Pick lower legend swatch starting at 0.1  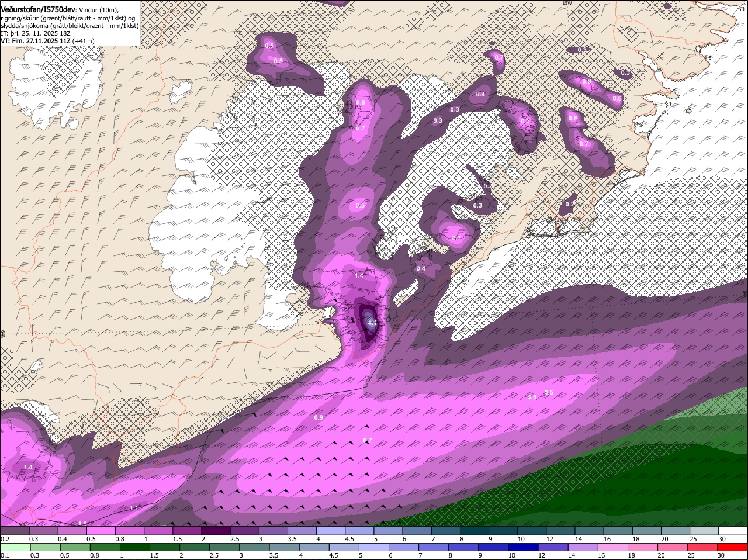pyautogui.click(x=15, y=547)
